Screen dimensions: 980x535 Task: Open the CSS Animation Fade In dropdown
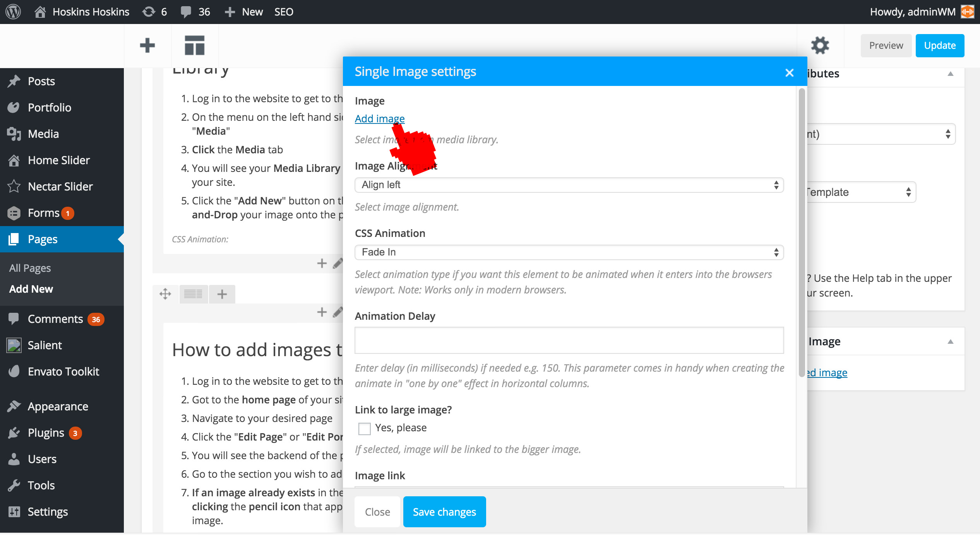tap(569, 252)
